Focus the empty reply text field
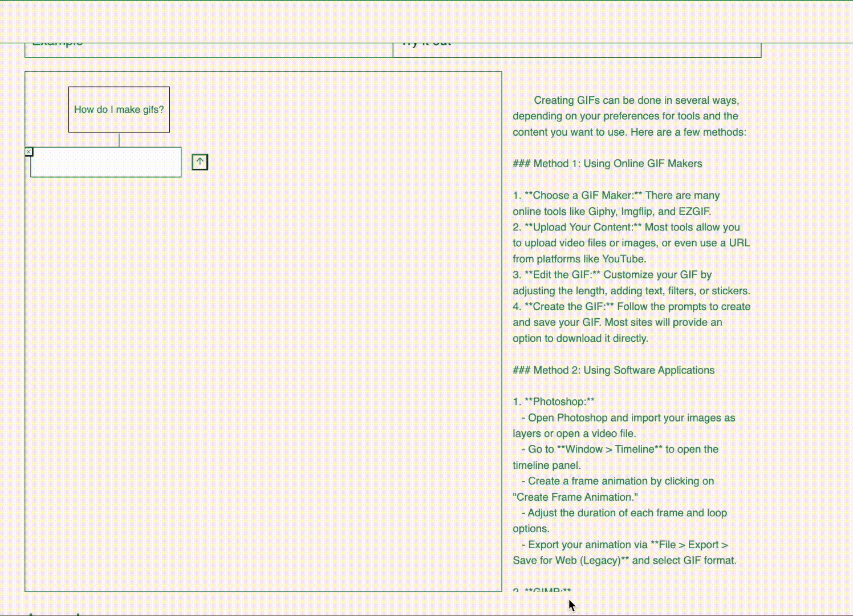This screenshot has width=853, height=616. tap(106, 163)
